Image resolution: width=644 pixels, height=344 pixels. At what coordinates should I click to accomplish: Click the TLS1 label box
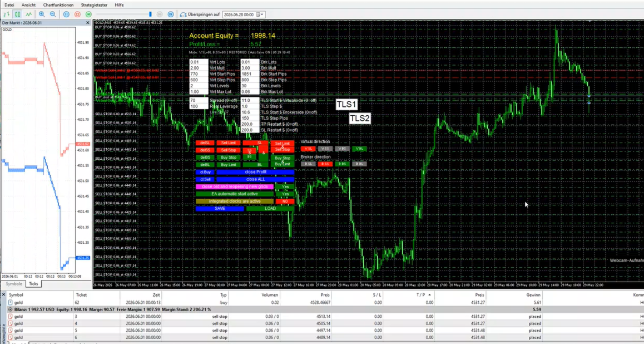(346, 105)
